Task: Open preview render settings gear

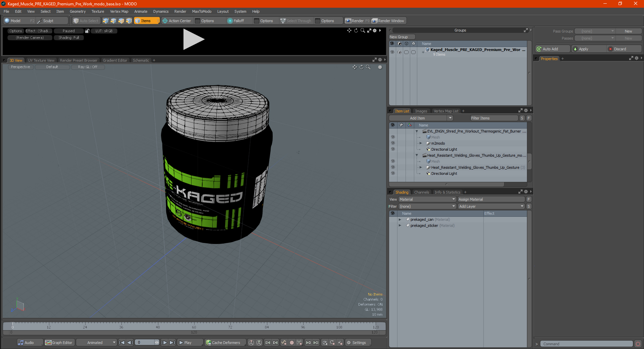Action: 375,31
